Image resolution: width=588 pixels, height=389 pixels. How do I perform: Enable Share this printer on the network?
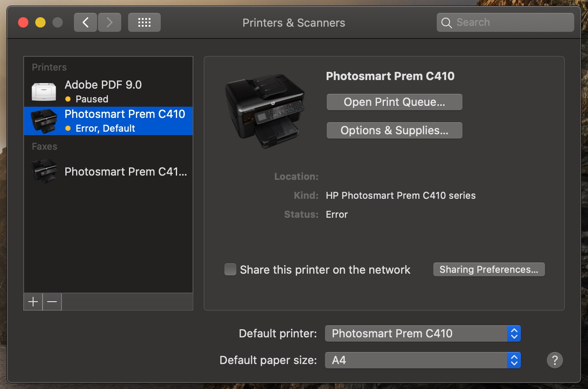(230, 269)
